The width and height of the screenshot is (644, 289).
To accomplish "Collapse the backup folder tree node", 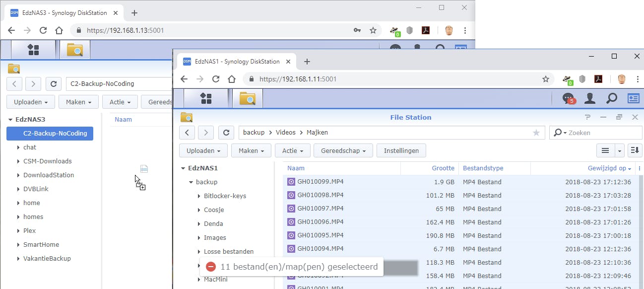I will click(191, 182).
